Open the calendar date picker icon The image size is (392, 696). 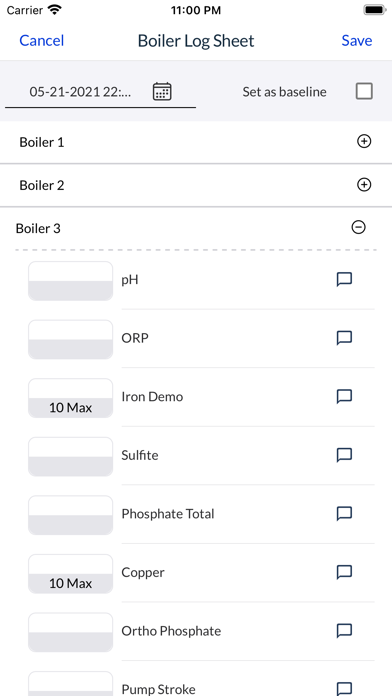pos(162,92)
